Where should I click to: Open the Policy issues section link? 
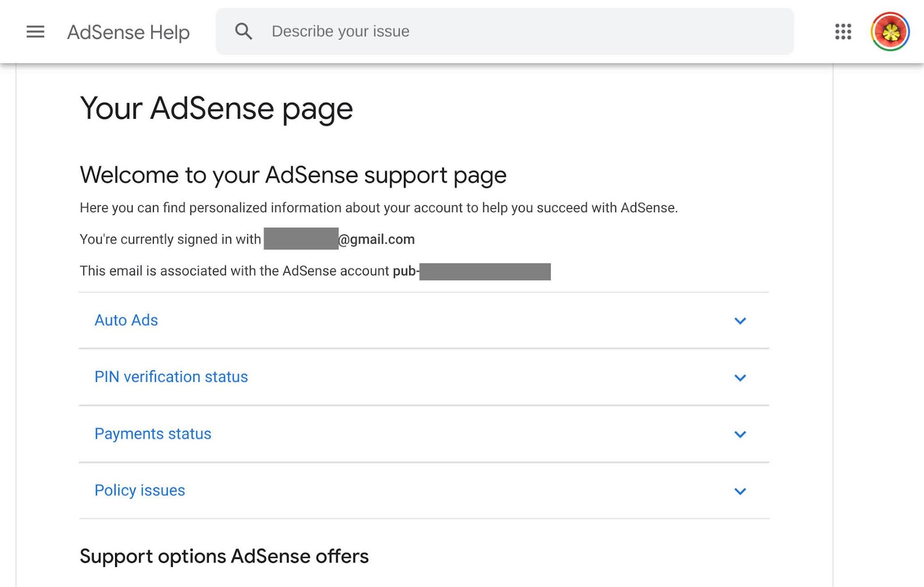140,490
